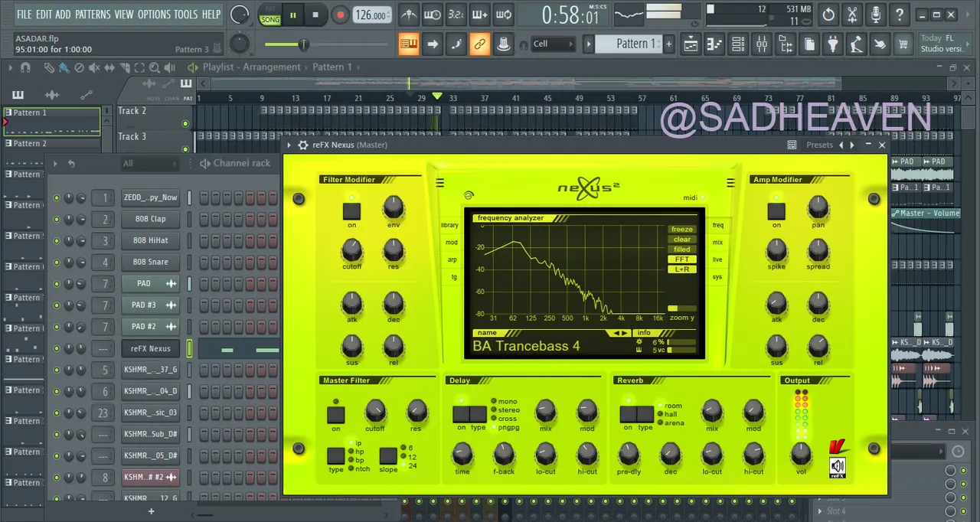This screenshot has height=522, width=980.
Task: Select the PAD #3 channel
Action: [150, 305]
